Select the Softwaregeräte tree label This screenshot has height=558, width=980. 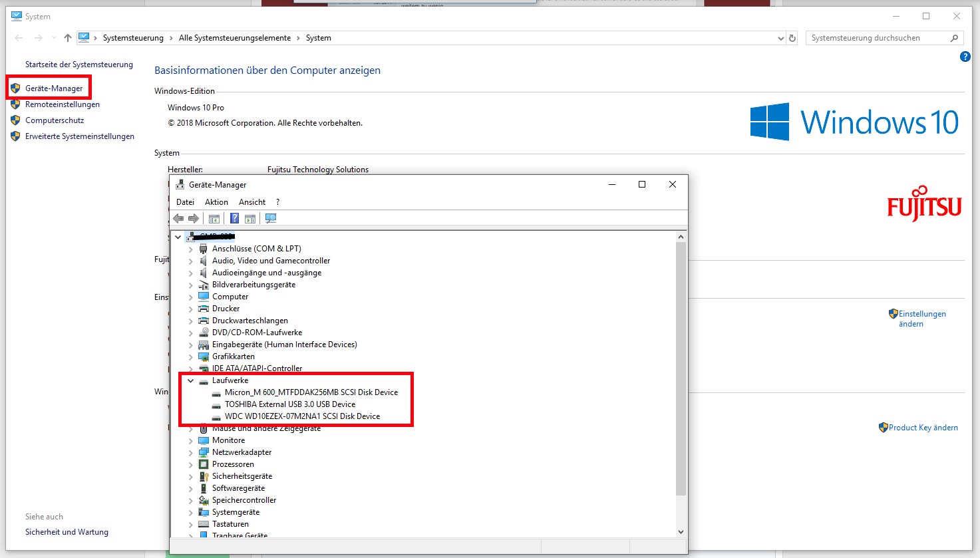(x=238, y=488)
